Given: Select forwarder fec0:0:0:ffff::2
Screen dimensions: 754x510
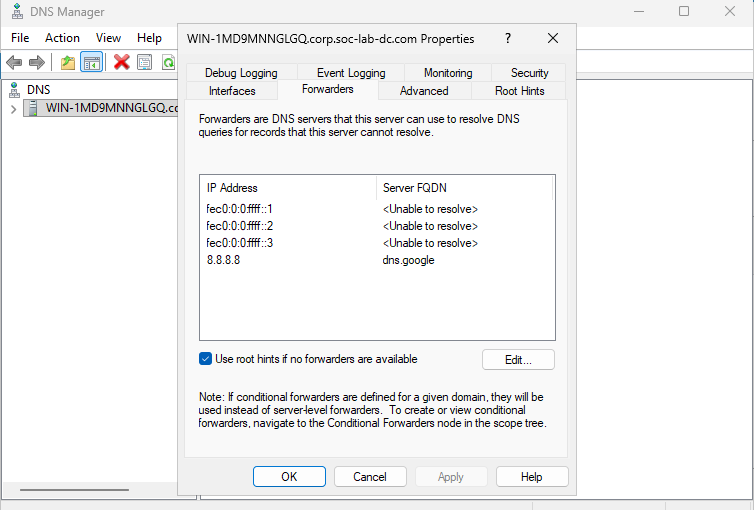Looking at the screenshot, I should pyautogui.click(x=239, y=226).
